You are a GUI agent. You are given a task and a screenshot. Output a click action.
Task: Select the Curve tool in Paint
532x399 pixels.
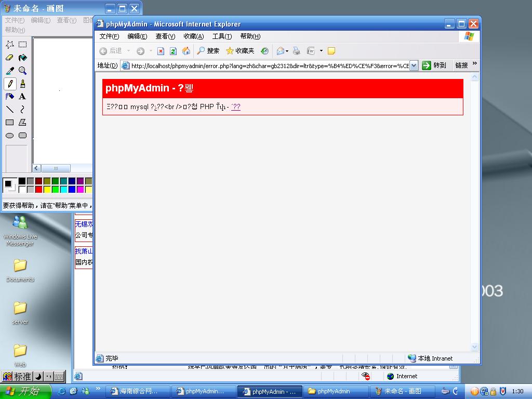pyautogui.click(x=23, y=109)
